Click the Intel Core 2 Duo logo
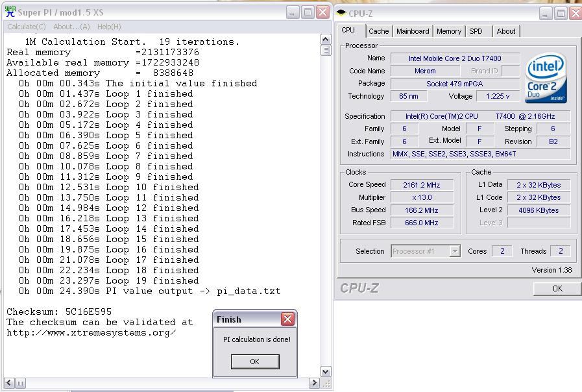 [546, 78]
